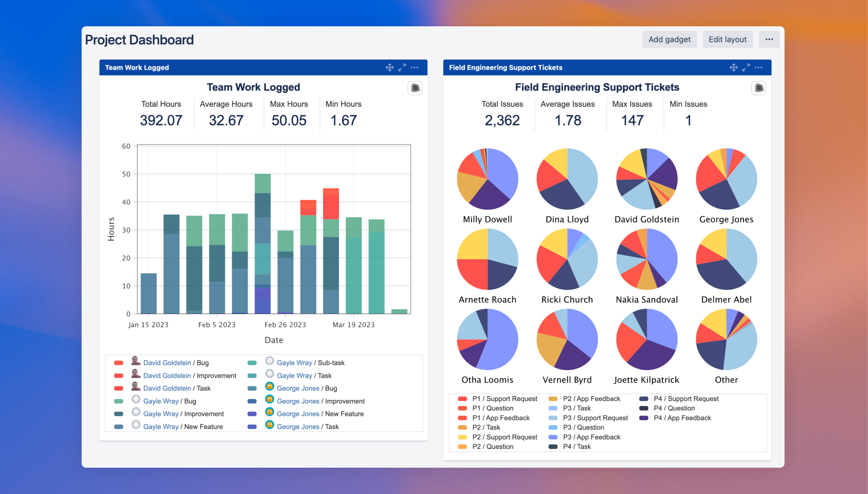
Task: Open Field Engineering Support Tickets options menu
Action: coord(759,68)
